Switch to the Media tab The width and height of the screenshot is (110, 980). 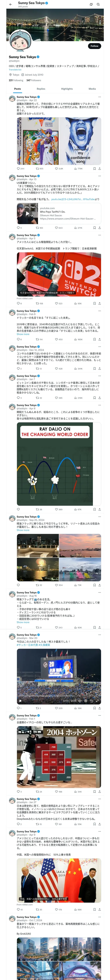click(92, 89)
